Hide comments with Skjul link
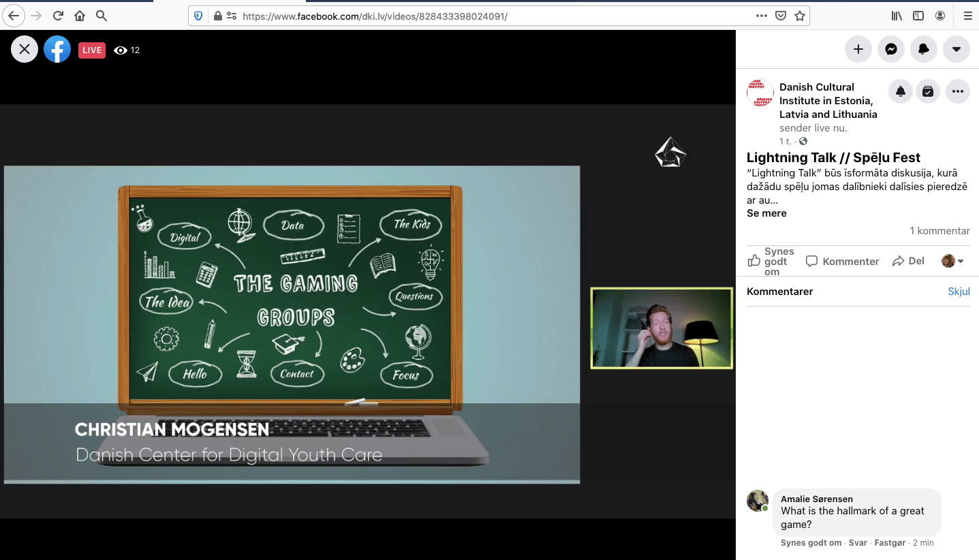The image size is (979, 560). point(959,292)
